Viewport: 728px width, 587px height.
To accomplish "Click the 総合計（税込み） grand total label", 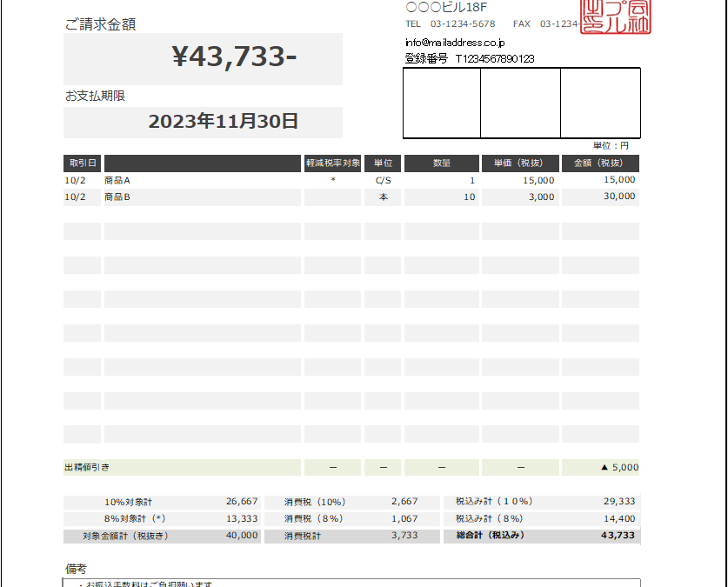I will coord(491,536).
